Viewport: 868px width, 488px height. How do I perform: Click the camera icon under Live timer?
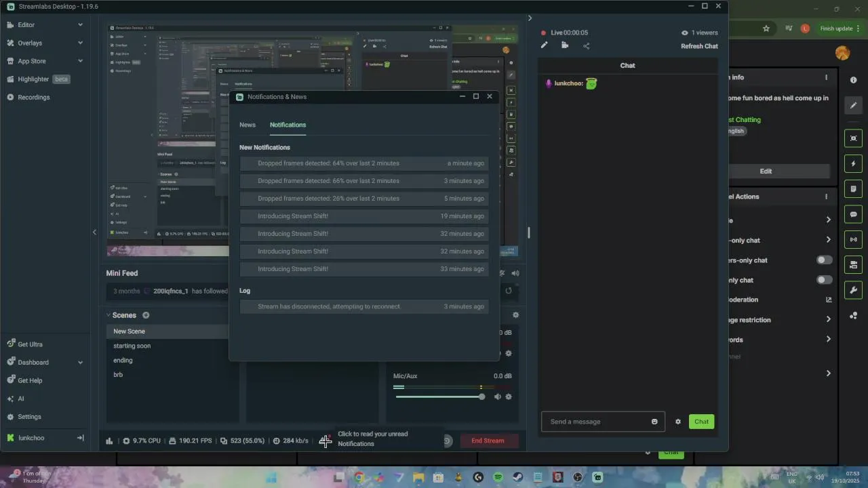(565, 45)
